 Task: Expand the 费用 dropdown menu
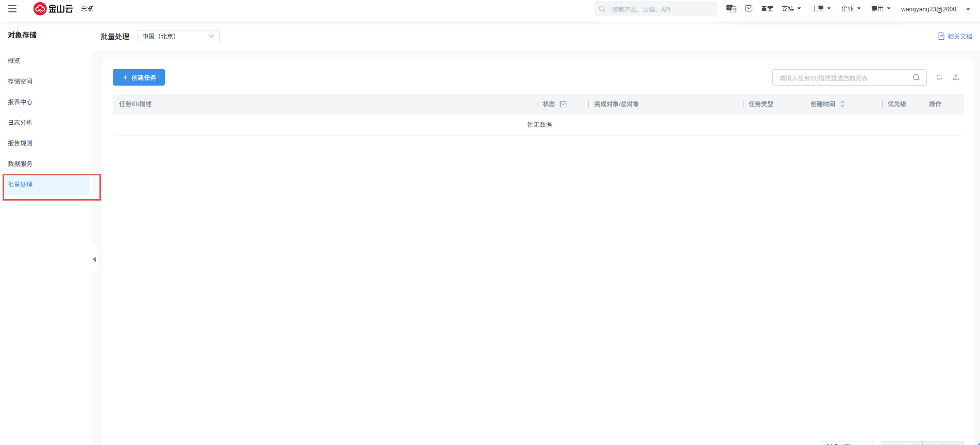(881, 9)
